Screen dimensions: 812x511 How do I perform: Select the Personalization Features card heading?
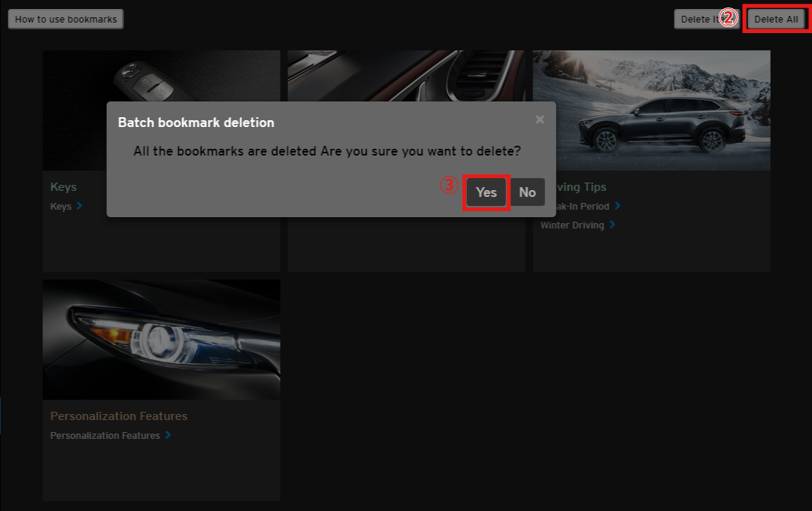119,416
